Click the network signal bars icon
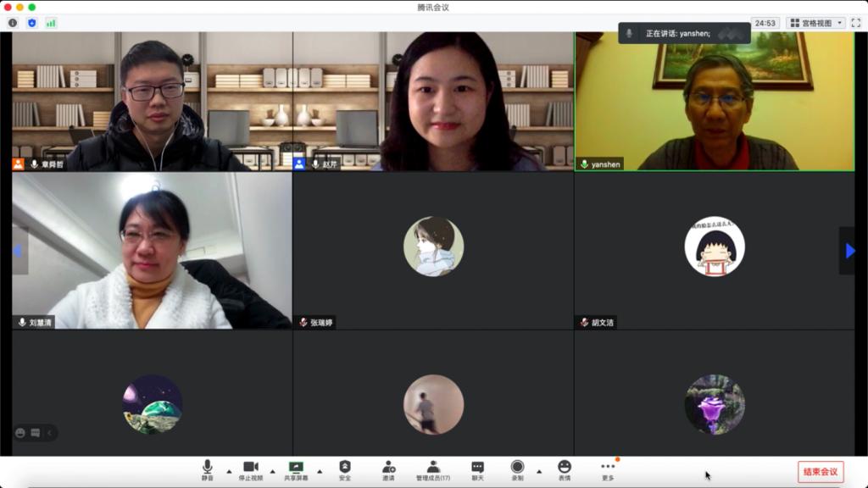Image resolution: width=868 pixels, height=488 pixels. (x=51, y=23)
